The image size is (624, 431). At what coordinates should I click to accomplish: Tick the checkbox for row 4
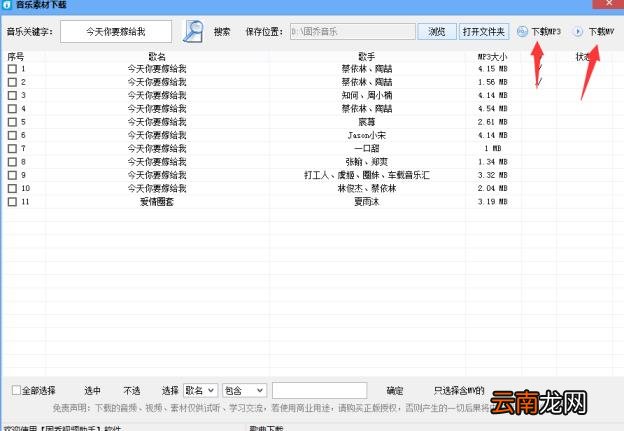(12, 109)
